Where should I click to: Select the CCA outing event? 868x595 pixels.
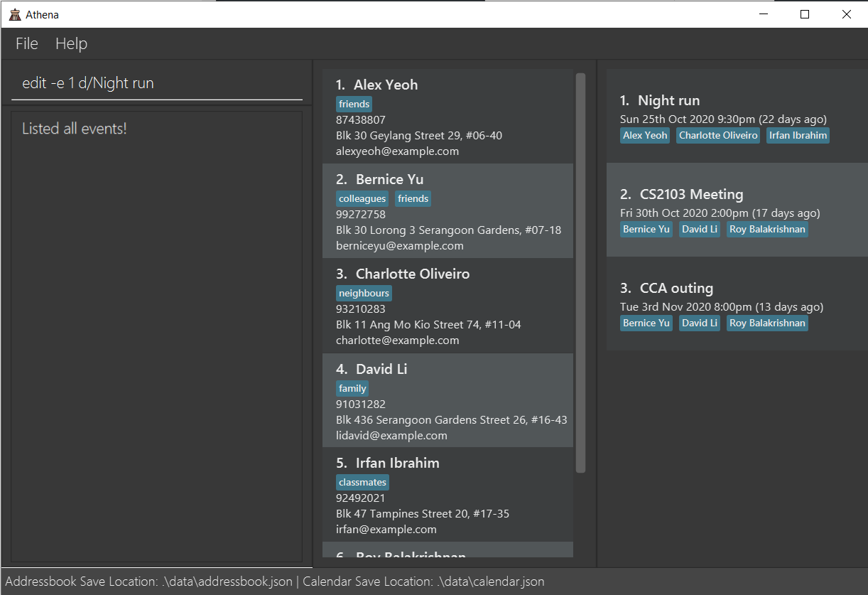click(737, 304)
